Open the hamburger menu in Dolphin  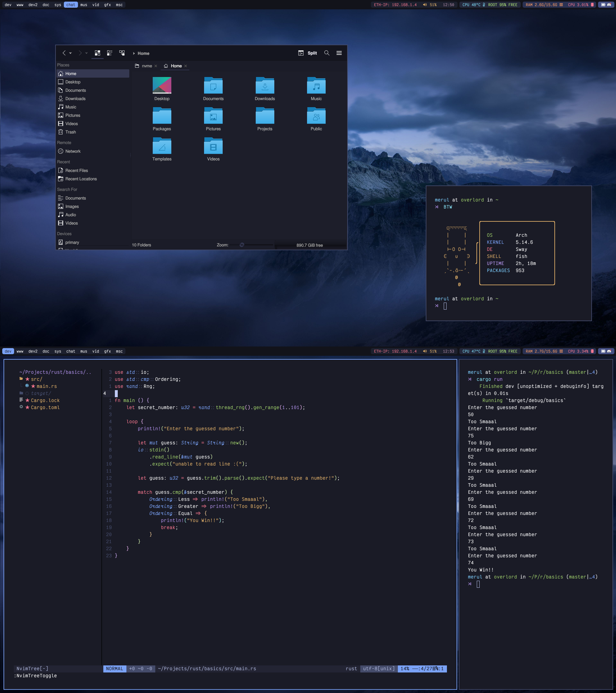[339, 53]
